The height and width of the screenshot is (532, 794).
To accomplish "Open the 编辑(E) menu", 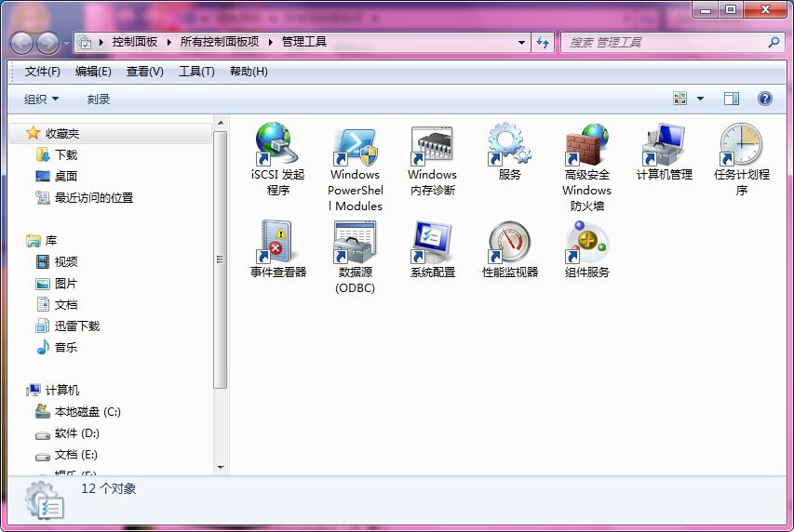I will click(93, 72).
